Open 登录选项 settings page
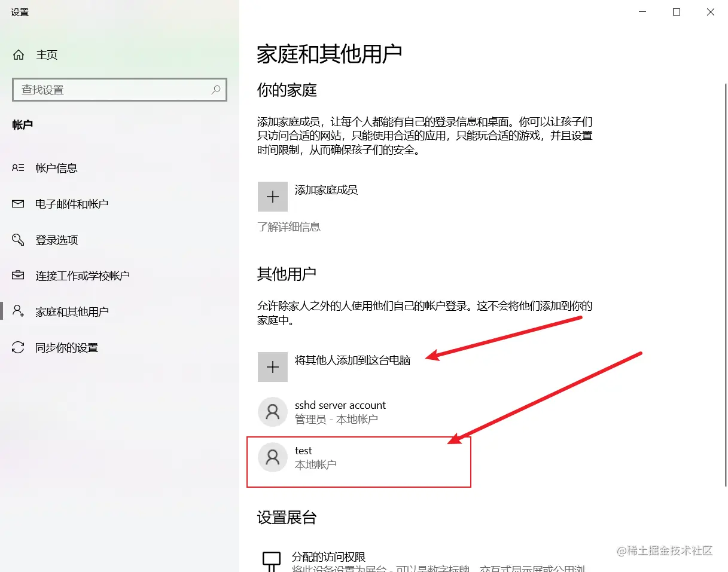728x572 pixels. click(57, 240)
